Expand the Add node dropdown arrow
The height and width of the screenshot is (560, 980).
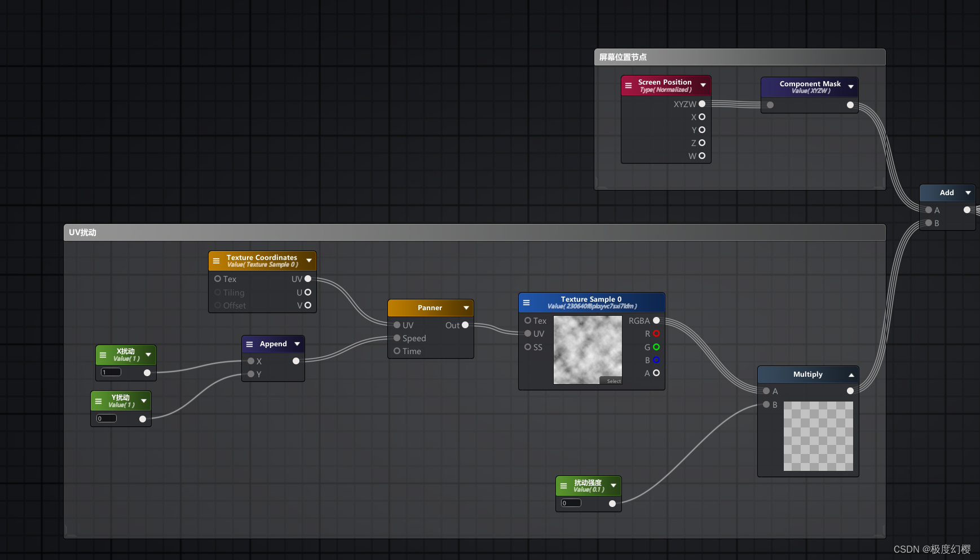pyautogui.click(x=968, y=193)
